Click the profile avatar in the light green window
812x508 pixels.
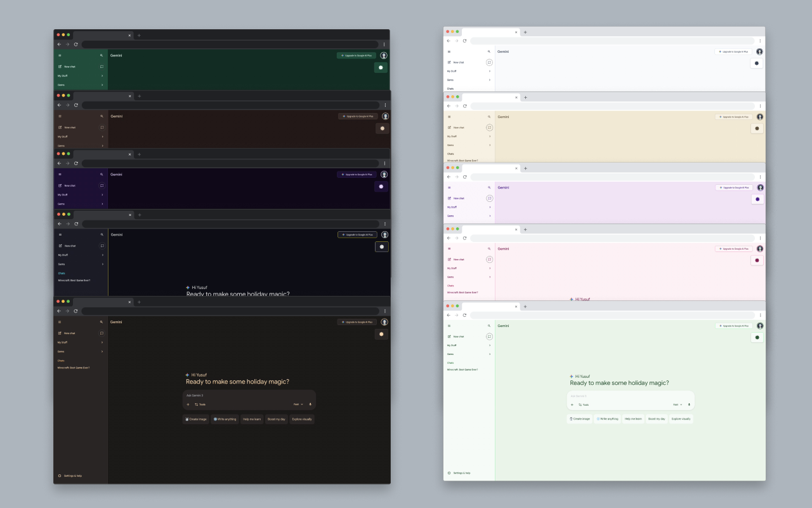[x=760, y=326]
